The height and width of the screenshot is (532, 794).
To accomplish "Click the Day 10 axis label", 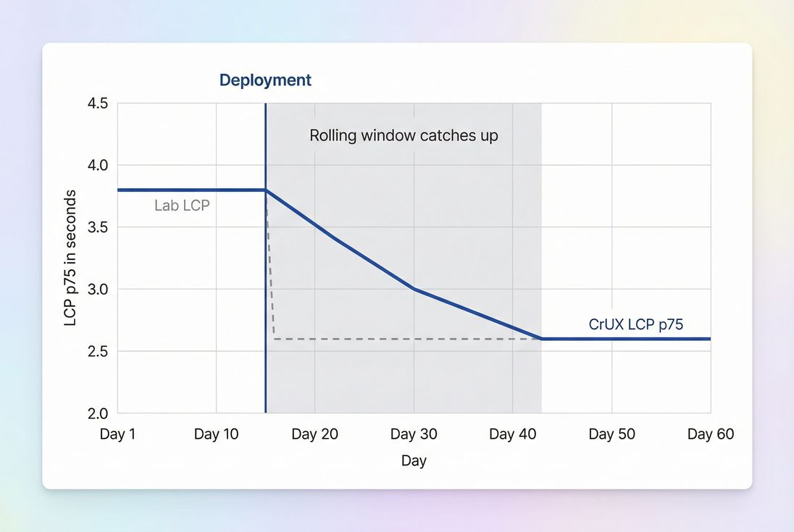I will [x=216, y=434].
